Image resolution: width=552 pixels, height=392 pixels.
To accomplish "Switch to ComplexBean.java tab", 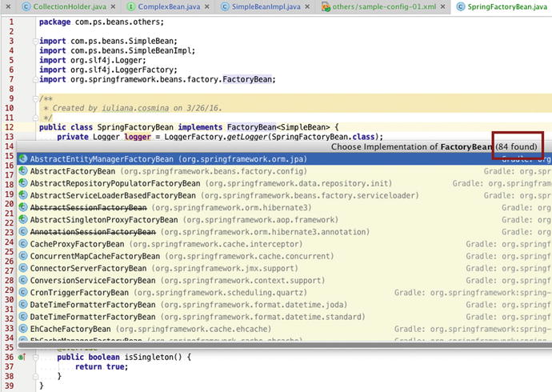I will 169,6.
